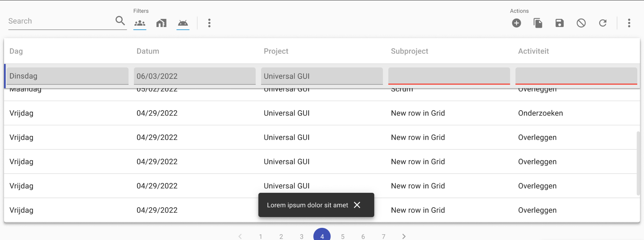The height and width of the screenshot is (240, 644).
Task: Edit the Dinsdag day field
Action: [x=68, y=76]
